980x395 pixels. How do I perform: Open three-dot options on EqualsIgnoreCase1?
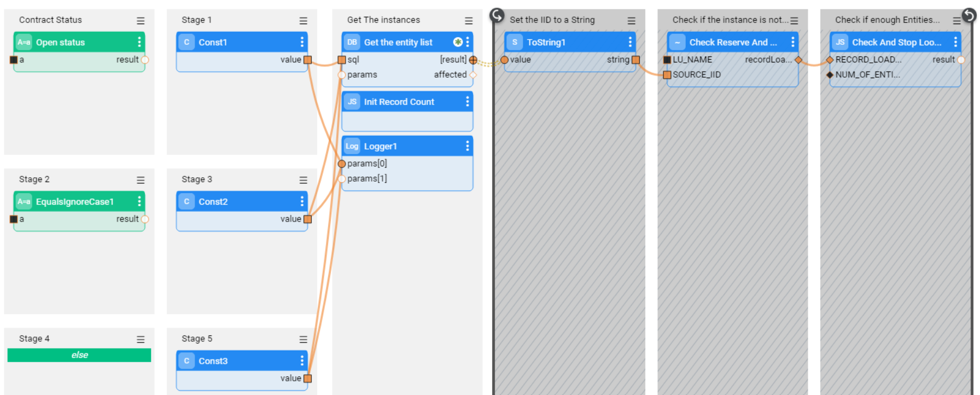click(x=139, y=202)
